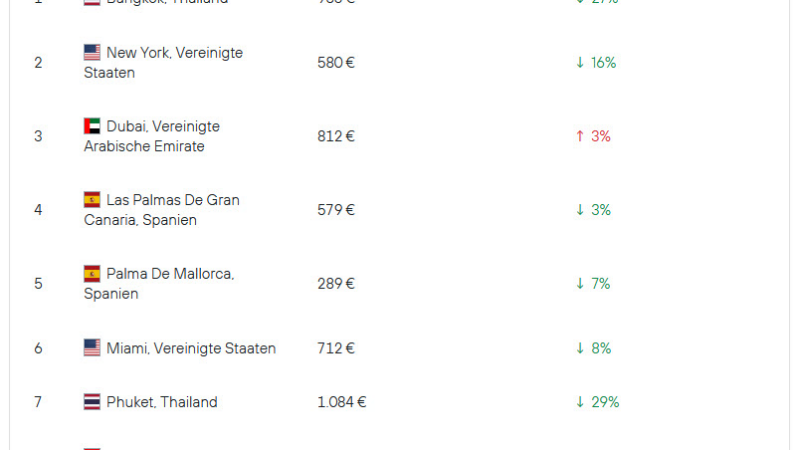Click the Spanish flag beside Palma De Mallorca
This screenshot has height=450, width=800.
click(x=92, y=273)
